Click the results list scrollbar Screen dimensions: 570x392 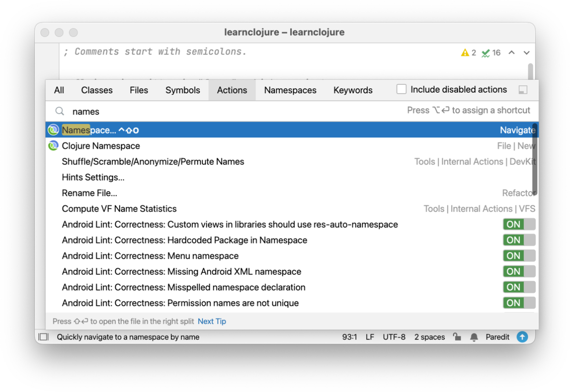tap(535, 160)
